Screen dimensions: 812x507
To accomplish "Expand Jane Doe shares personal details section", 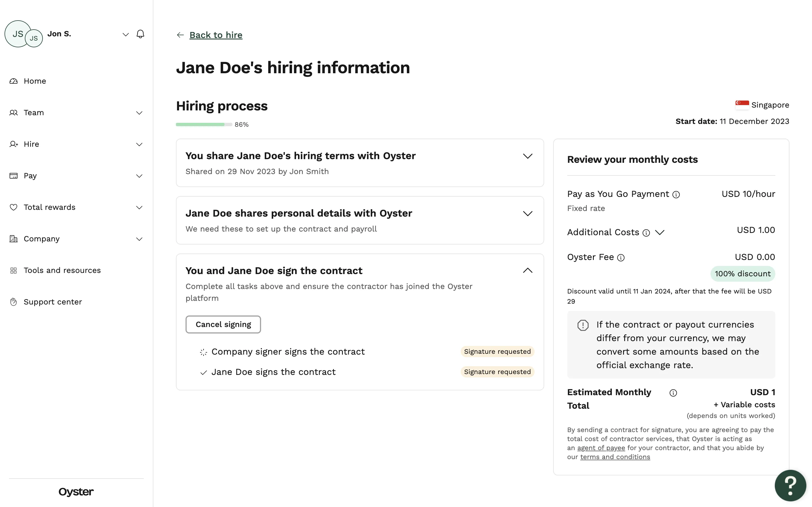I will [x=528, y=214].
